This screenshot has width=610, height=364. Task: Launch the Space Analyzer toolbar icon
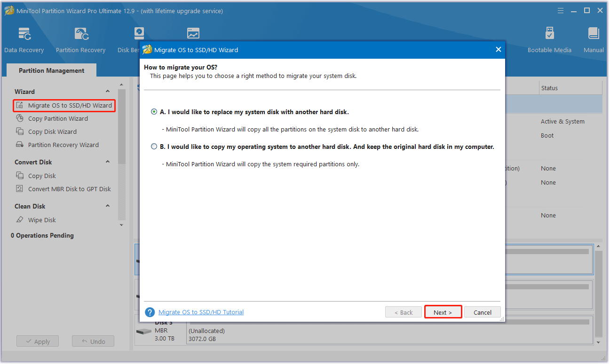[193, 33]
